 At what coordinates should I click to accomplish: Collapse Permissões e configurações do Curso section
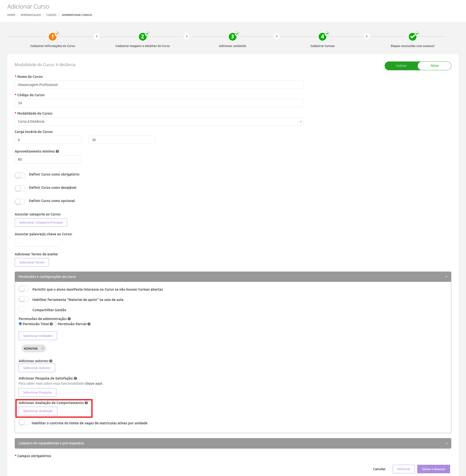446,277
